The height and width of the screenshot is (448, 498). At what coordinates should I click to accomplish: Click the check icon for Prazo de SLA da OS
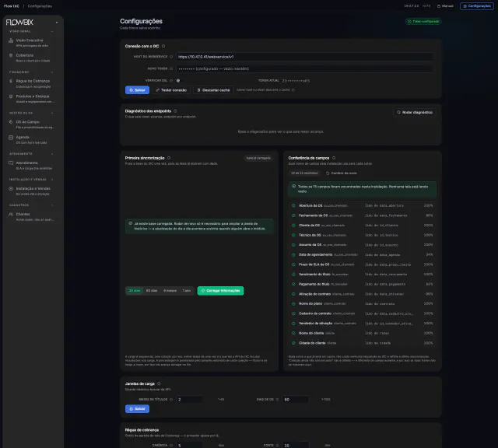pyautogui.click(x=293, y=264)
